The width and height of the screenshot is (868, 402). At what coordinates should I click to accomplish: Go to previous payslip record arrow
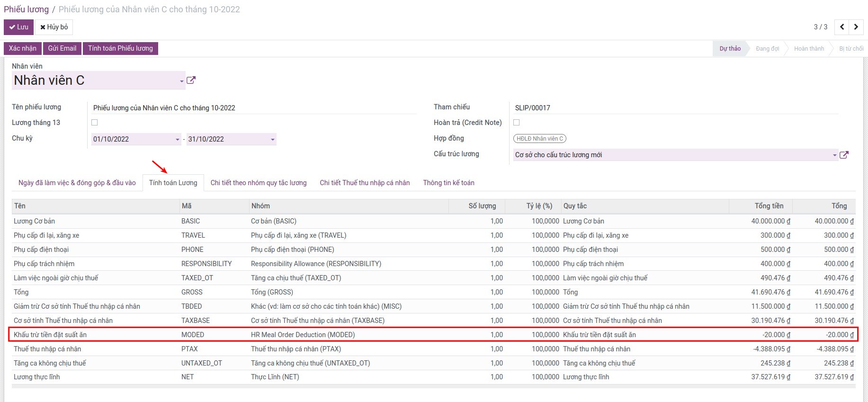point(842,27)
